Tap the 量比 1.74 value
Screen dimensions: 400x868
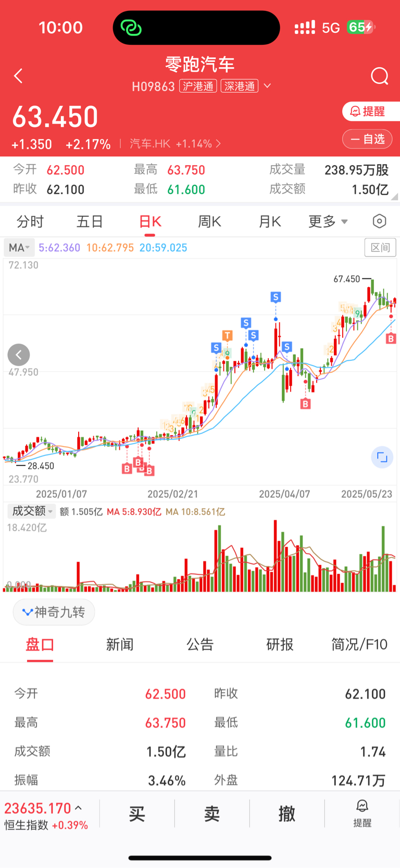373,752
